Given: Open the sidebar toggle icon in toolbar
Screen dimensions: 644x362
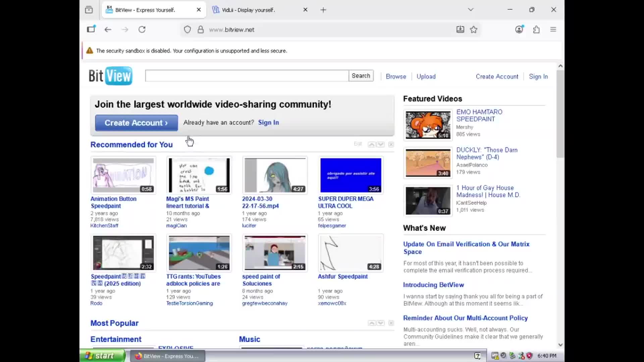Looking at the screenshot, I should pyautogui.click(x=91, y=29).
